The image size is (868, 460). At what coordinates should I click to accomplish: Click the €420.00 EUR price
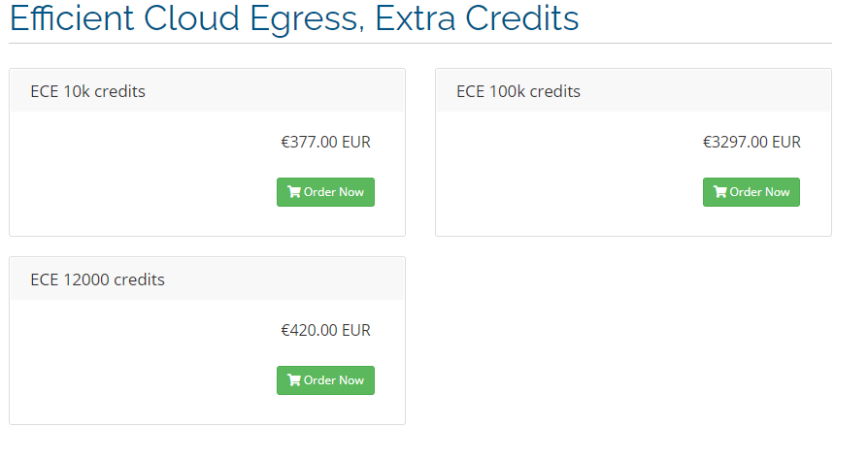click(x=325, y=331)
